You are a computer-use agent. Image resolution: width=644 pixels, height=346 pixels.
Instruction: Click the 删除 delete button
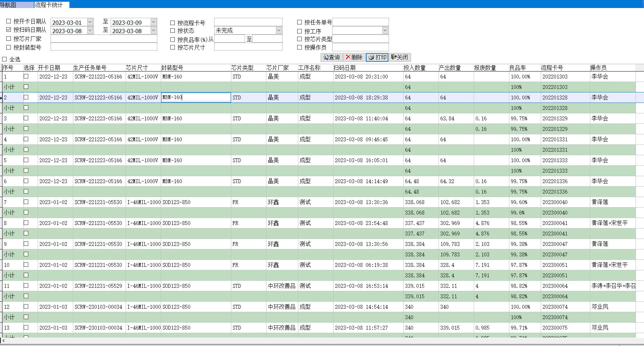354,57
